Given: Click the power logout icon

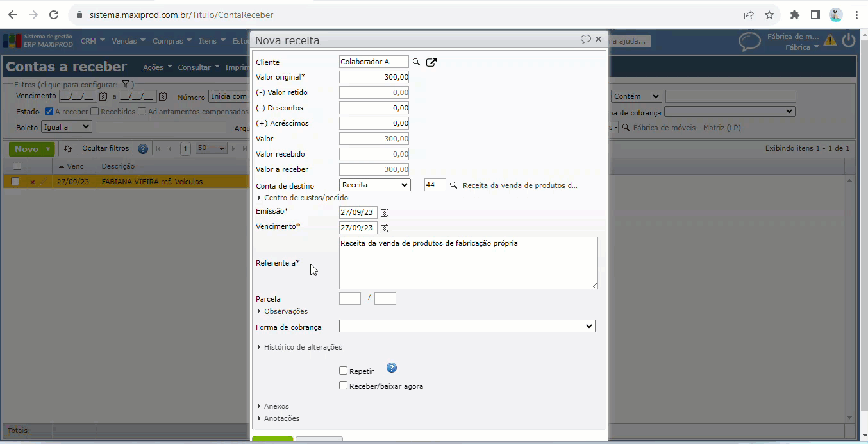Looking at the screenshot, I should click(x=849, y=40).
